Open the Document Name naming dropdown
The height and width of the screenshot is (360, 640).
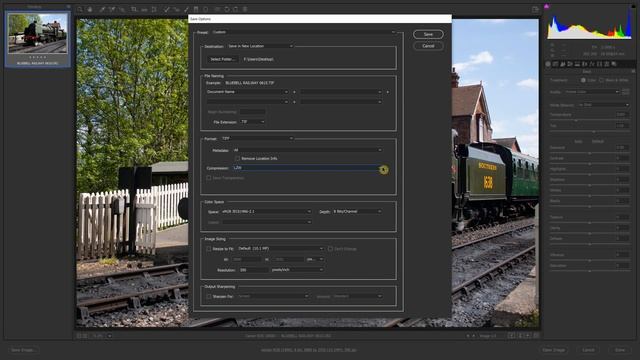click(247, 92)
